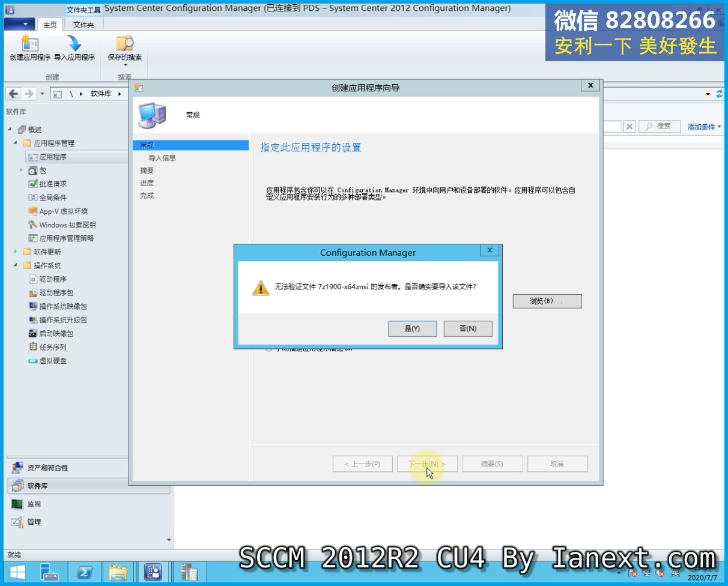Screen dimensions: 728x586
Task: Open the Windows 边载密钥 node
Action: pyautogui.click(x=67, y=225)
